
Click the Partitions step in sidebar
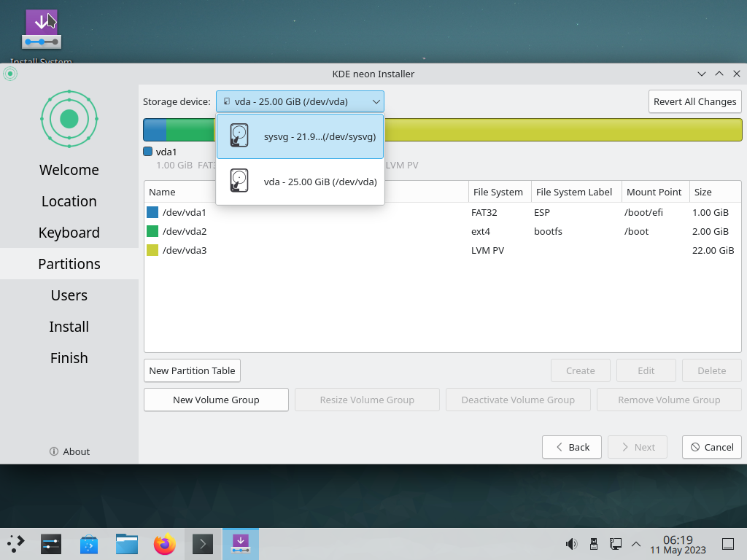coord(69,264)
